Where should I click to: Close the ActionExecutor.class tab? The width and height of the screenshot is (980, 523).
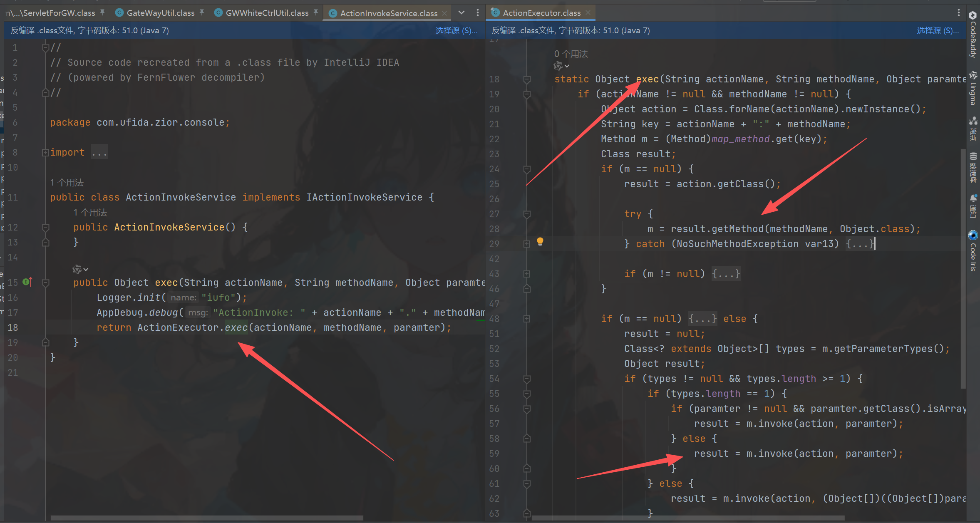[x=588, y=12]
